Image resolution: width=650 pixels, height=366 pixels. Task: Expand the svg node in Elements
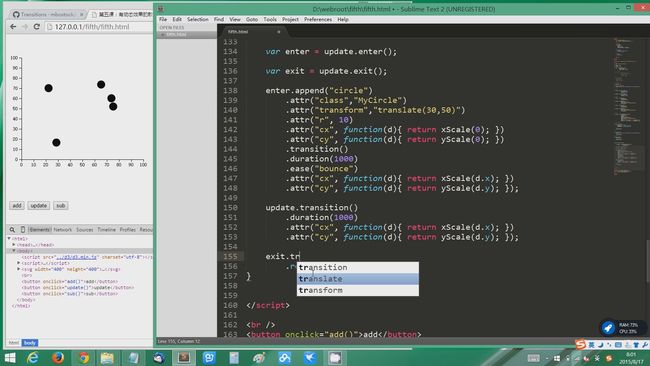pyautogui.click(x=19, y=269)
